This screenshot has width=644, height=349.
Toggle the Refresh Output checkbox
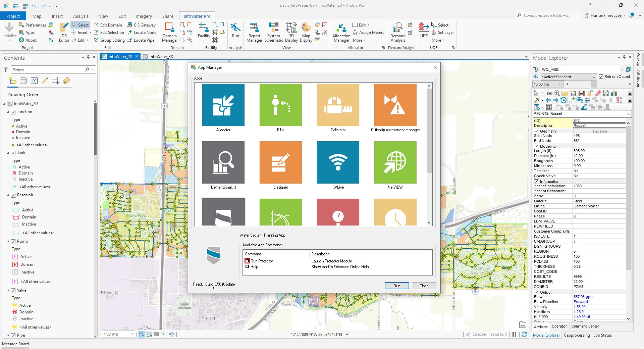coord(601,77)
